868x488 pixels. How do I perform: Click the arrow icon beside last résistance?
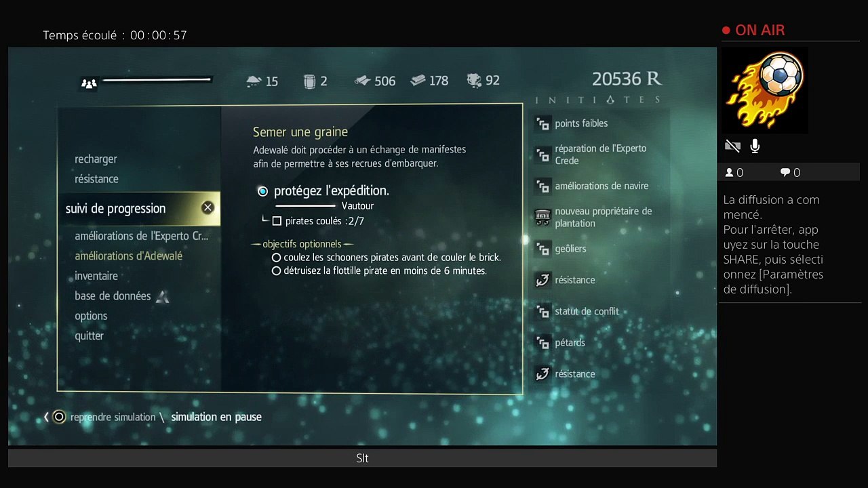[542, 374]
